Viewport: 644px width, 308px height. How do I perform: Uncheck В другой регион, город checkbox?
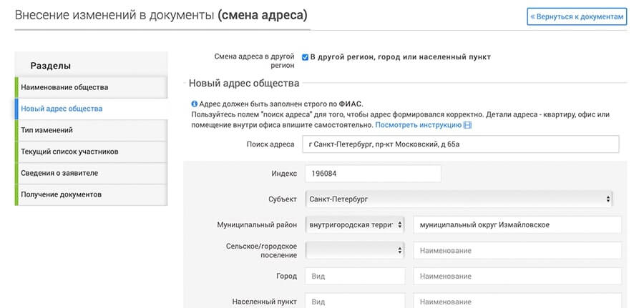[305, 57]
